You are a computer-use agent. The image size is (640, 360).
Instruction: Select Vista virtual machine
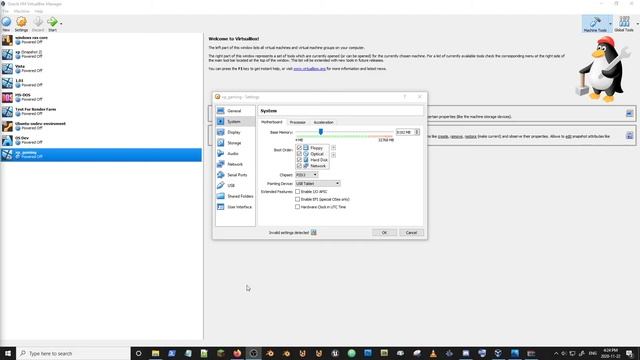[x=101, y=68]
